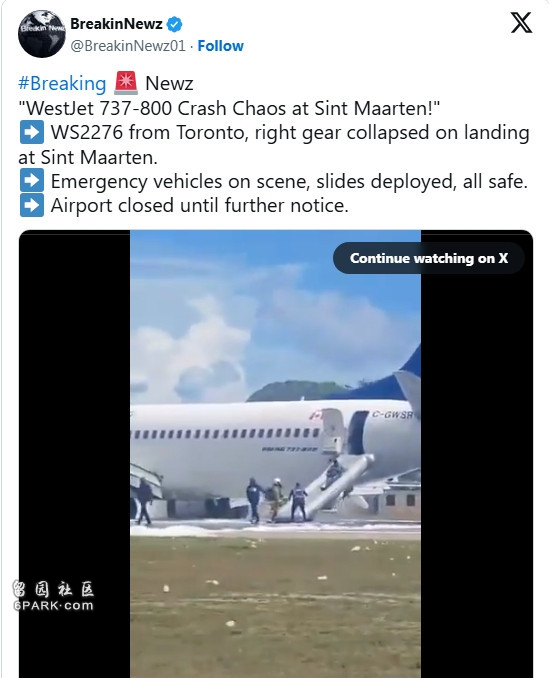This screenshot has width=549, height=678.
Task: Click the C-GWSR registration on the fuselage
Action: tap(393, 415)
